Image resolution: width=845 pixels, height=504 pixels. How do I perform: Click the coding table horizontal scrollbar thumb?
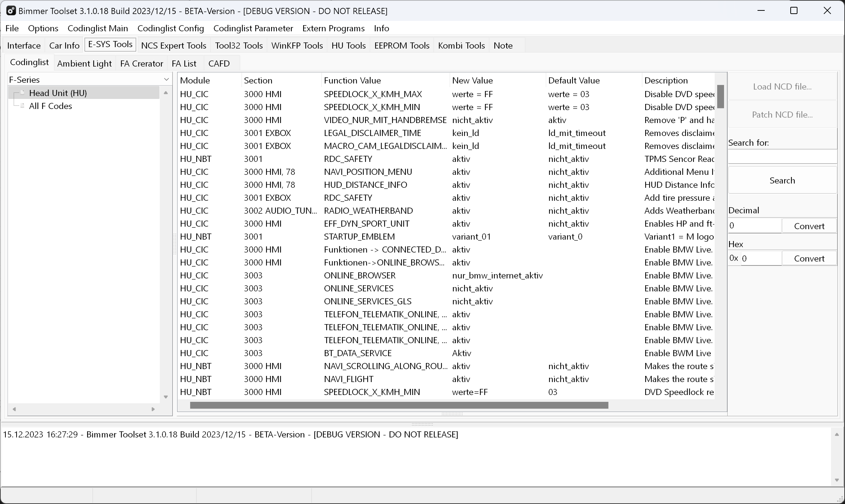399,405
